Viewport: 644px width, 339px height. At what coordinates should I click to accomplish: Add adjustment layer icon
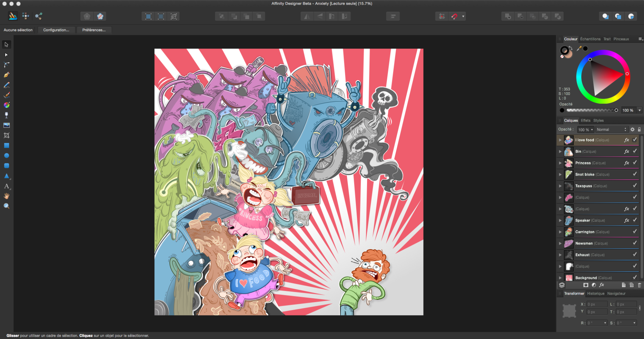[594, 285]
